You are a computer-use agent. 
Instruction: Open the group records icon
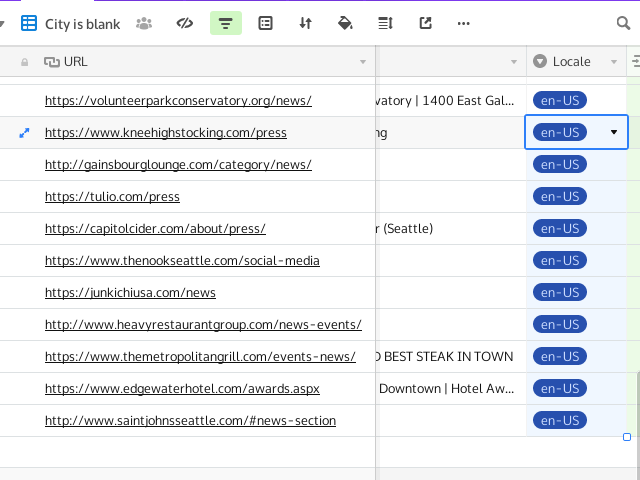[265, 23]
